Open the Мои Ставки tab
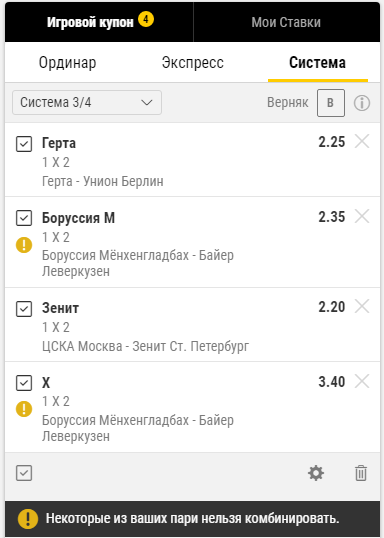The width and height of the screenshot is (384, 538). click(286, 22)
